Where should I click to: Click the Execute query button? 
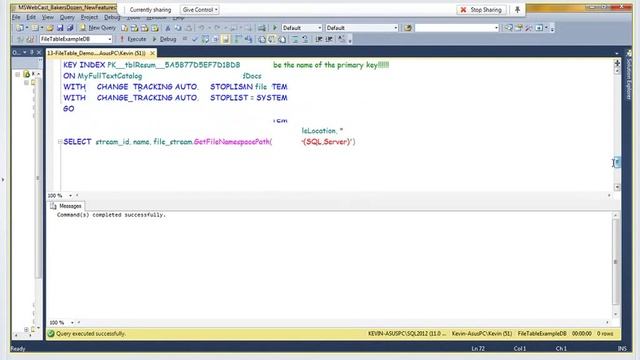pos(133,39)
